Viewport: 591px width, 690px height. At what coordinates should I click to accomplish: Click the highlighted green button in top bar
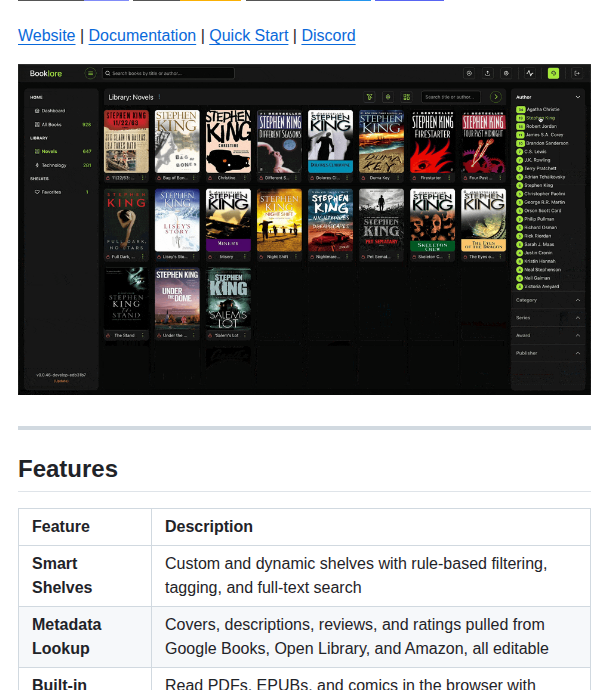click(x=553, y=73)
